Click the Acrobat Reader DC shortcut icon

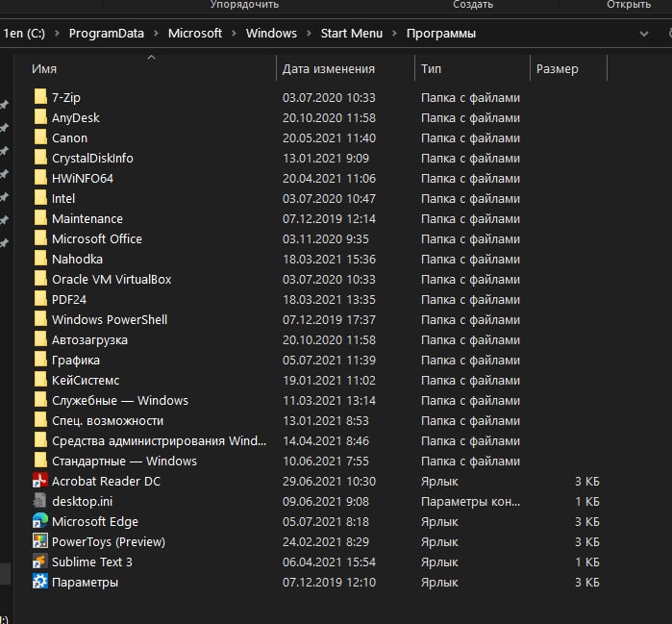click(x=40, y=481)
